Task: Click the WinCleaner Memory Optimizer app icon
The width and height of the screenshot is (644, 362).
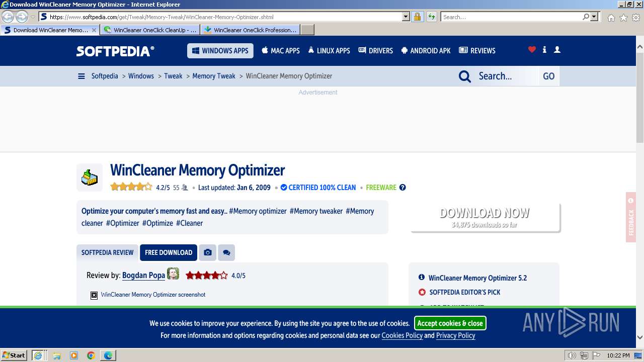Action: (90, 177)
